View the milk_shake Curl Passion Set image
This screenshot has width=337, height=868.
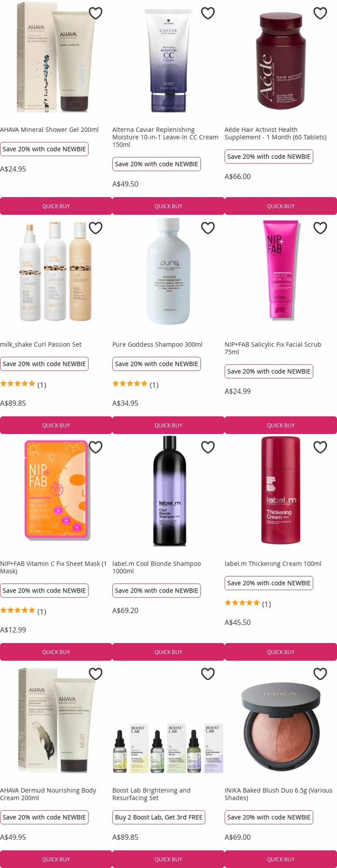56,271
